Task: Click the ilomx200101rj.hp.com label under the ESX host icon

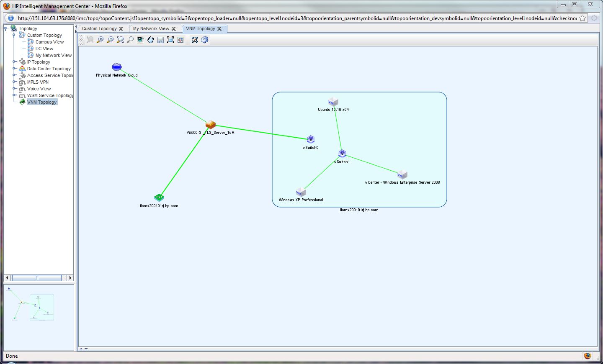Action: (x=159, y=206)
